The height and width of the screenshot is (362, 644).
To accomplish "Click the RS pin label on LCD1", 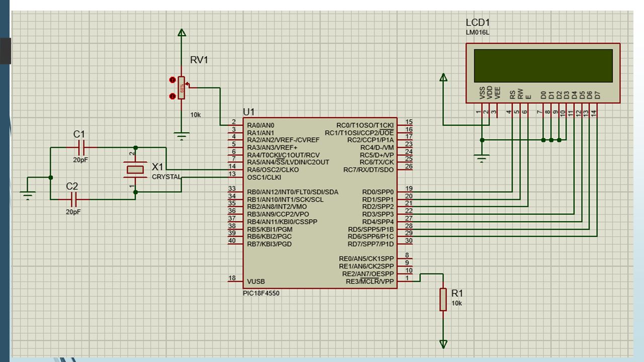I will click(512, 94).
